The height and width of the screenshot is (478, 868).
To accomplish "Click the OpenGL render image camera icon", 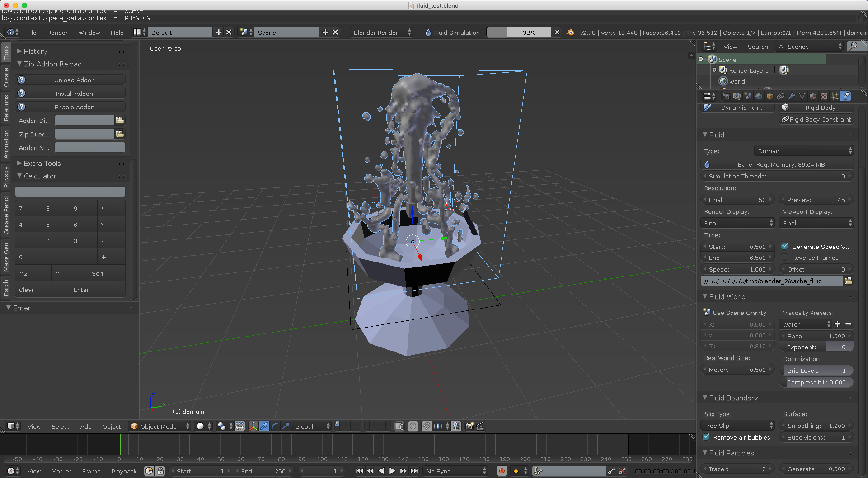I will click(469, 426).
